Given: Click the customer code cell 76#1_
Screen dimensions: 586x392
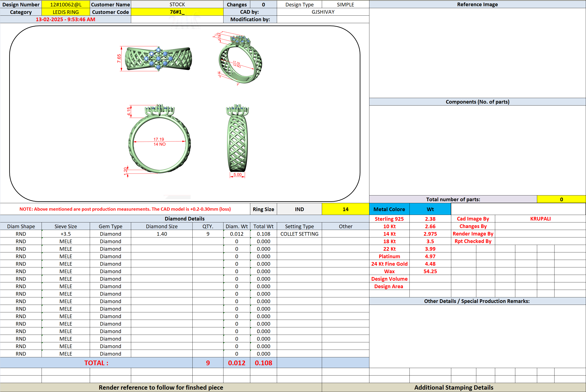Looking at the screenshot, I should tap(177, 12).
